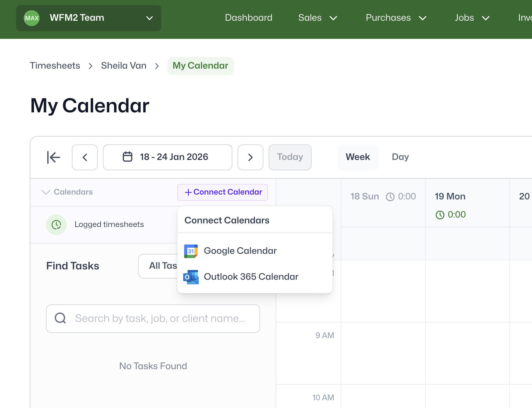Click the Google Calendar icon
532x408 pixels.
tap(191, 251)
